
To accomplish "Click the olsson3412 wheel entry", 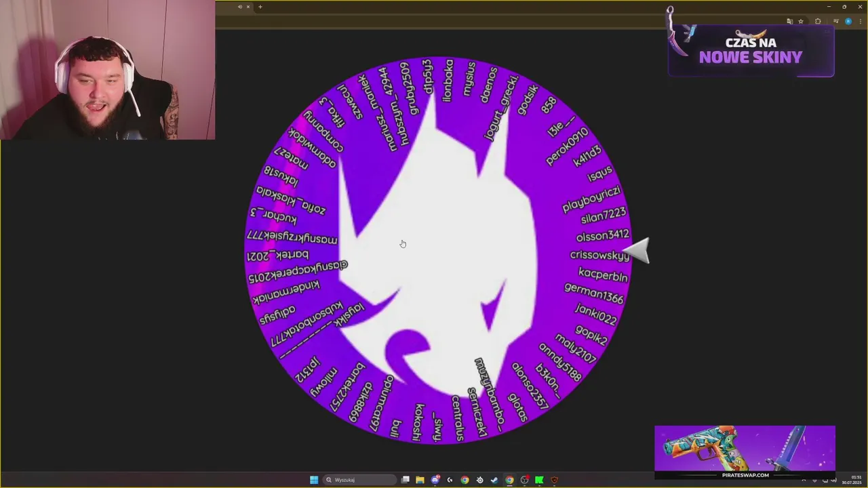I will [x=602, y=235].
